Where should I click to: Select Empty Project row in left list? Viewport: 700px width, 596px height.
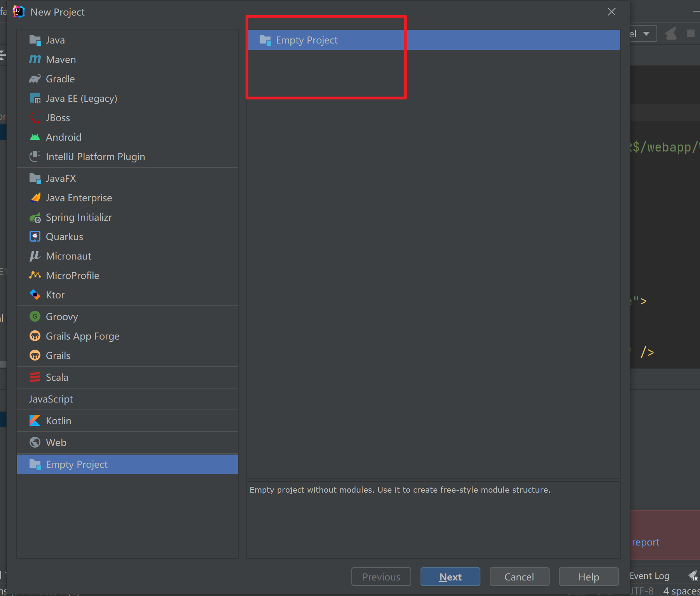[x=127, y=464]
